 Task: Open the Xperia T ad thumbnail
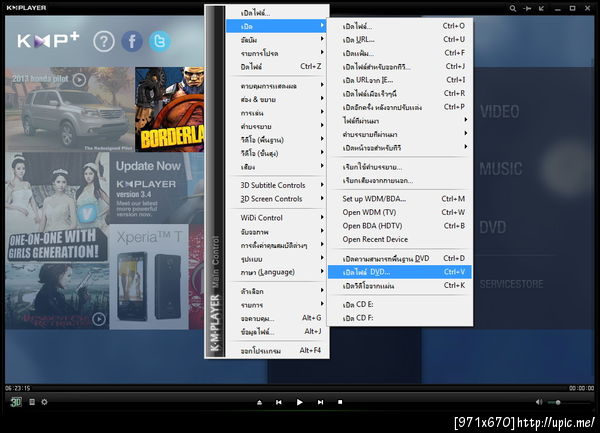click(x=149, y=277)
